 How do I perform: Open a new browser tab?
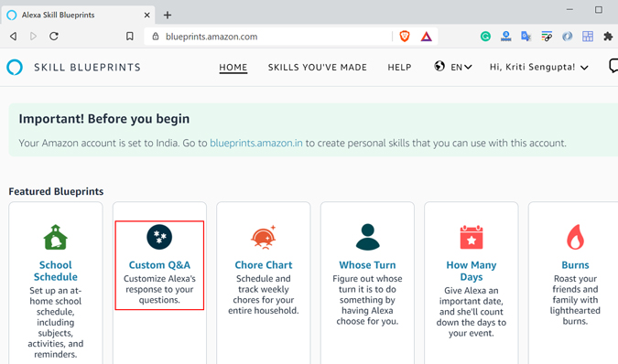pyautogui.click(x=168, y=15)
